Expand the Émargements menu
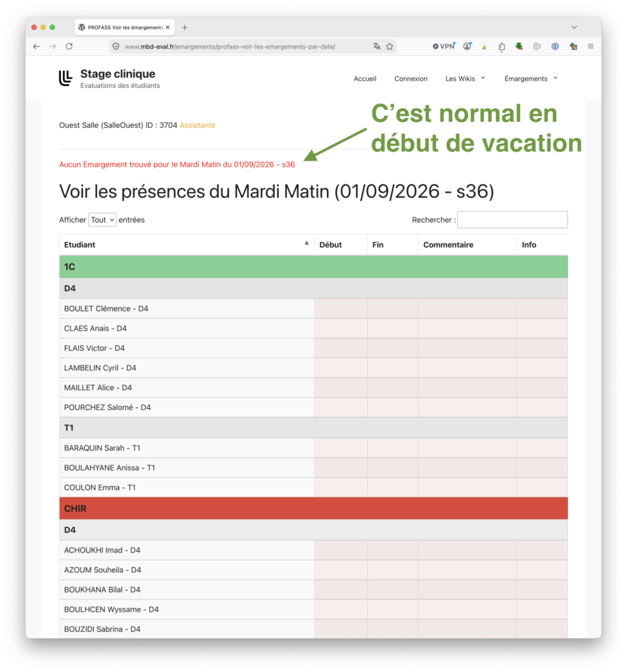This screenshot has height=672, width=627. [x=531, y=79]
